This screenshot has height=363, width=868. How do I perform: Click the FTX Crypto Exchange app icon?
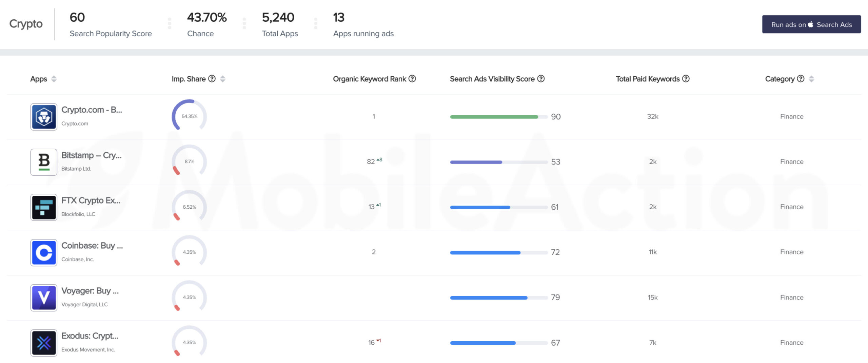coord(44,207)
